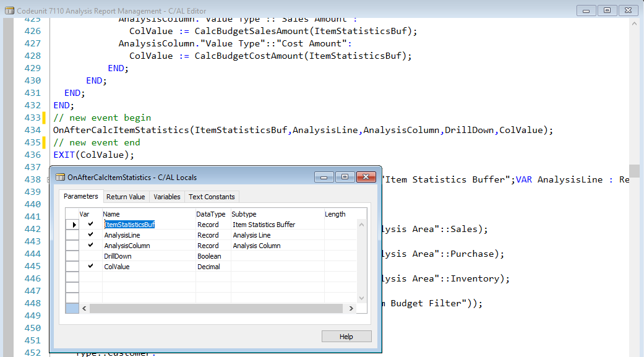This screenshot has width=644, height=357.
Task: Click the C/AL Locals dialog title bar icon
Action: pos(59,177)
